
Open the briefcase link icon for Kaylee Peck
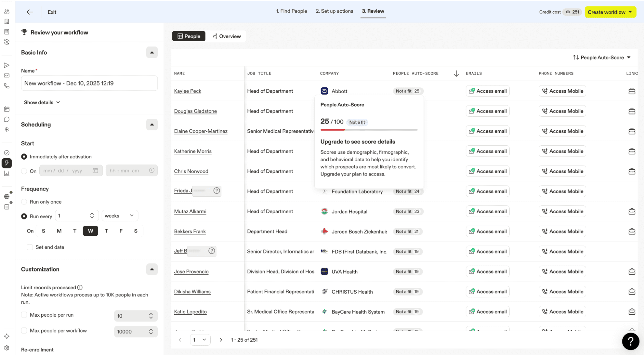click(x=631, y=91)
